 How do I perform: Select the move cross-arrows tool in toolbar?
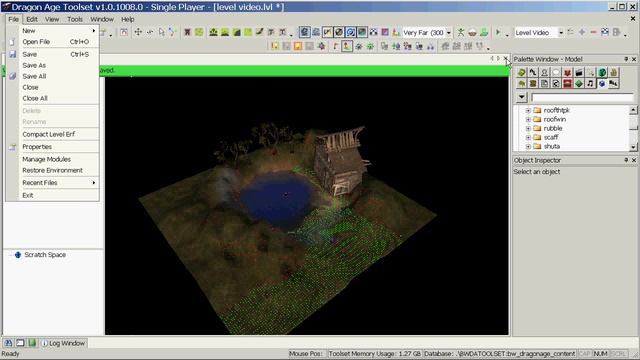point(138,32)
